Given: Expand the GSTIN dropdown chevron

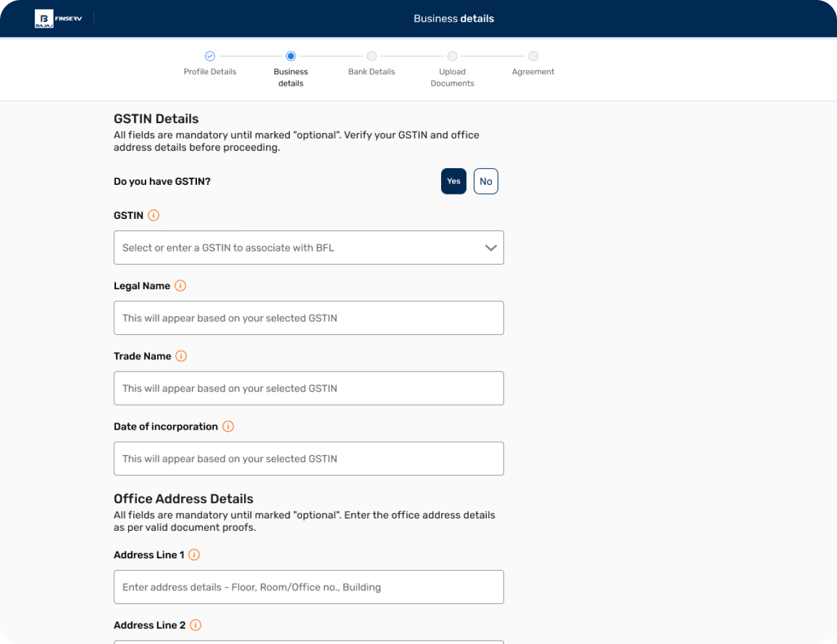Looking at the screenshot, I should tap(491, 248).
